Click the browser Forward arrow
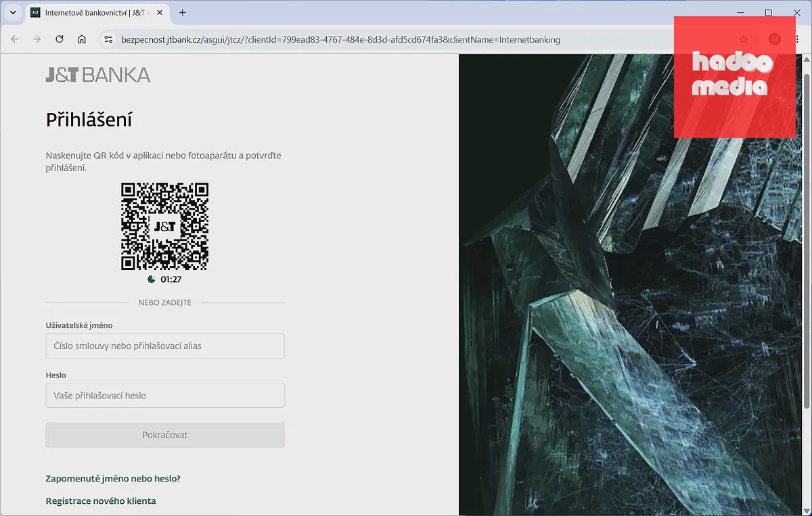Screen dimensions: 812x516 (37, 39)
